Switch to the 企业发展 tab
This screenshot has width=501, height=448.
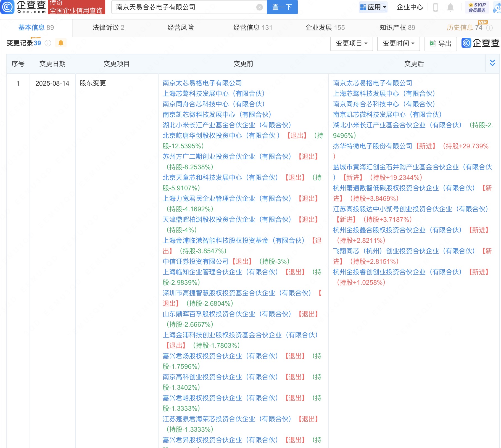click(x=325, y=28)
